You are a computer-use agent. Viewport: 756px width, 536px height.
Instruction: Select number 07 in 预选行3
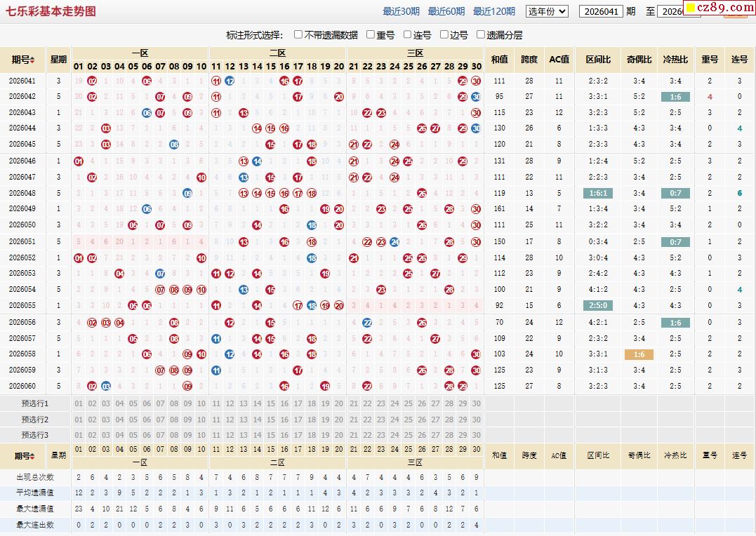(x=161, y=435)
